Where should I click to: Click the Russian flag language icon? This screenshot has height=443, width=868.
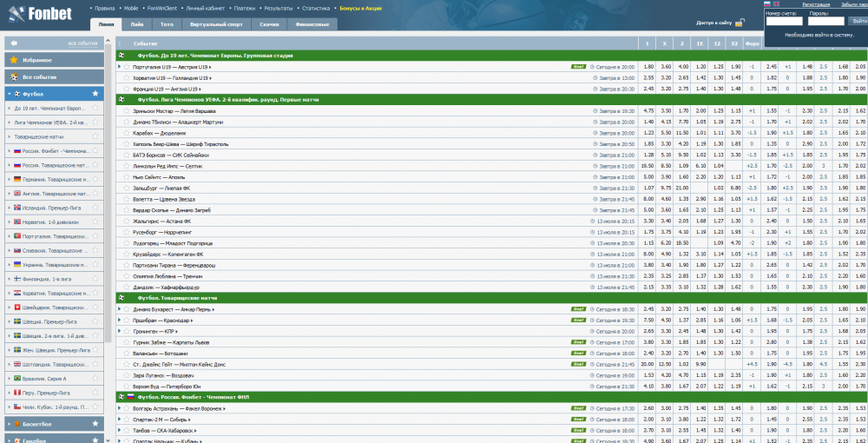click(x=767, y=4)
